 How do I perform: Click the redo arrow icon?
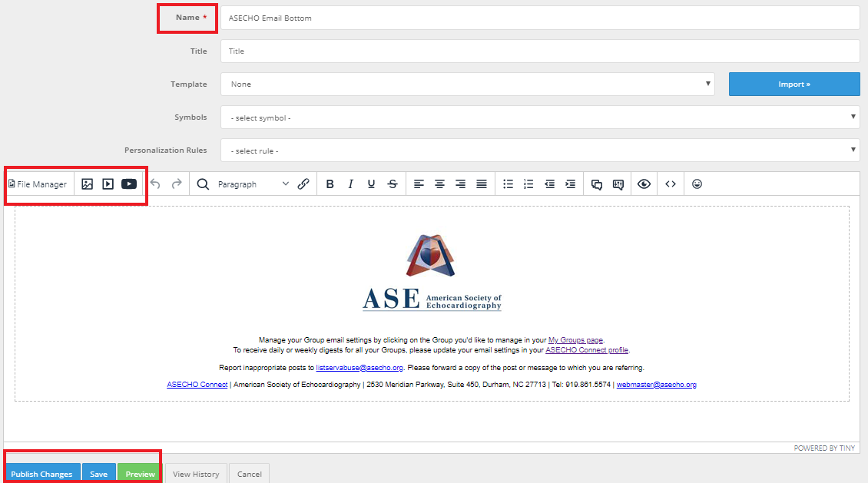tap(177, 184)
